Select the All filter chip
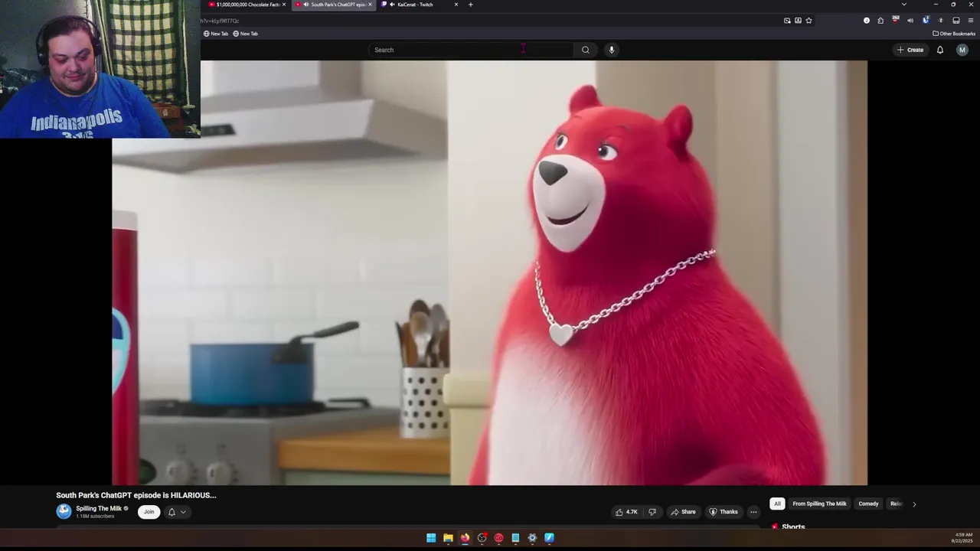980x551 pixels. tap(777, 504)
